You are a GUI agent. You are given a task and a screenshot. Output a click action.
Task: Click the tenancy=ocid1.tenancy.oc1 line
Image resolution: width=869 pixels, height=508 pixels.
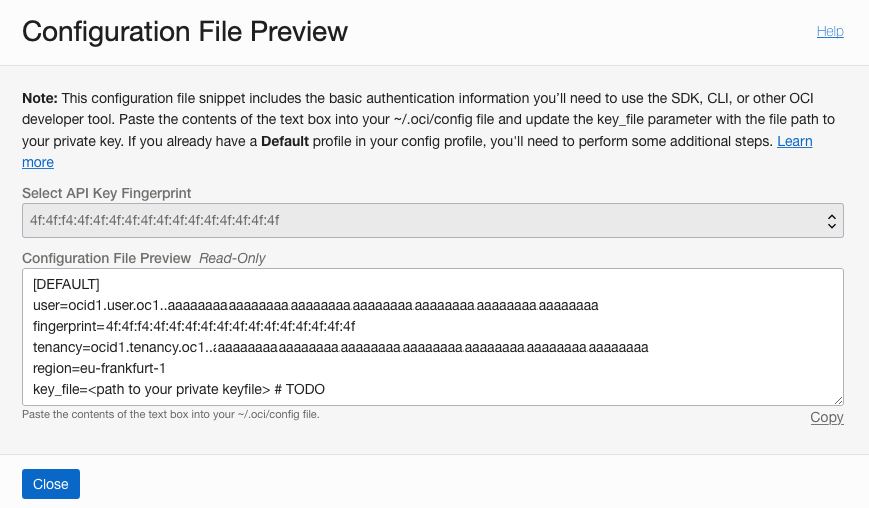[x=340, y=347]
